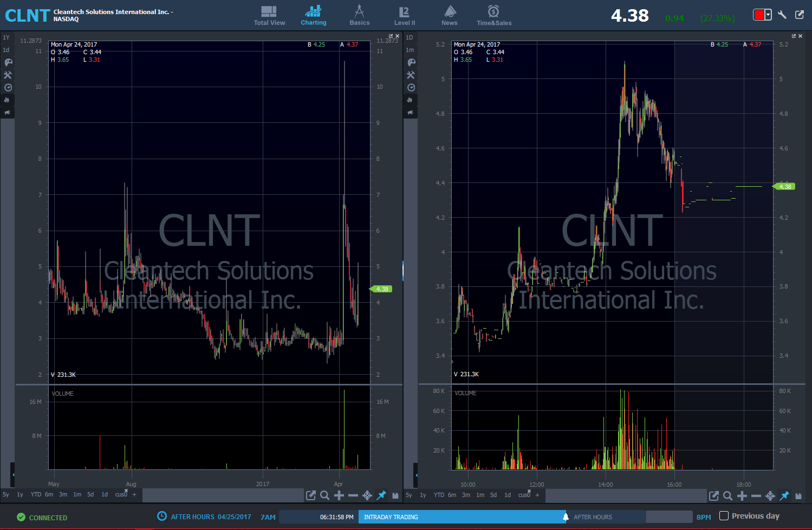The image size is (812, 530).
Task: Expand the right chart side panel arrow
Action: point(416,475)
